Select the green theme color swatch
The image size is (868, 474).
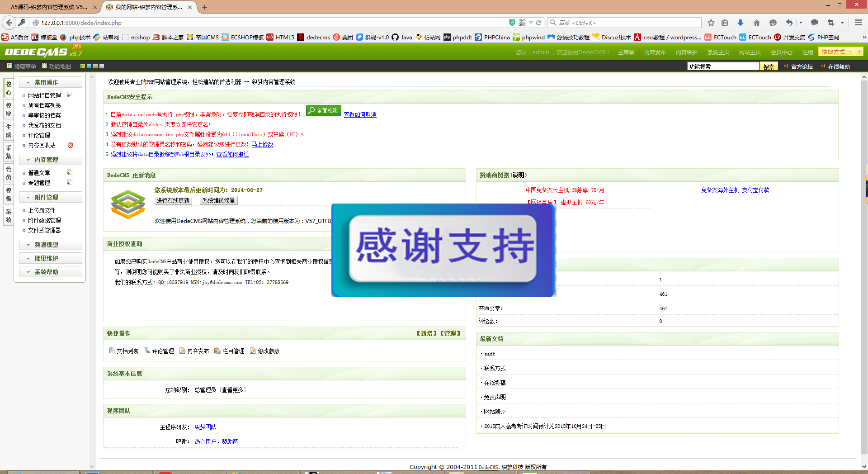[83, 66]
